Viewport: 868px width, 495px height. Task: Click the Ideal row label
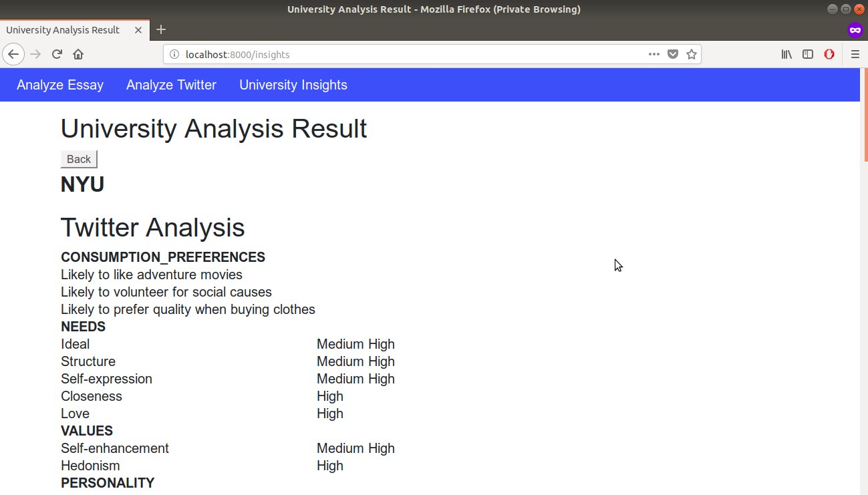(75, 344)
